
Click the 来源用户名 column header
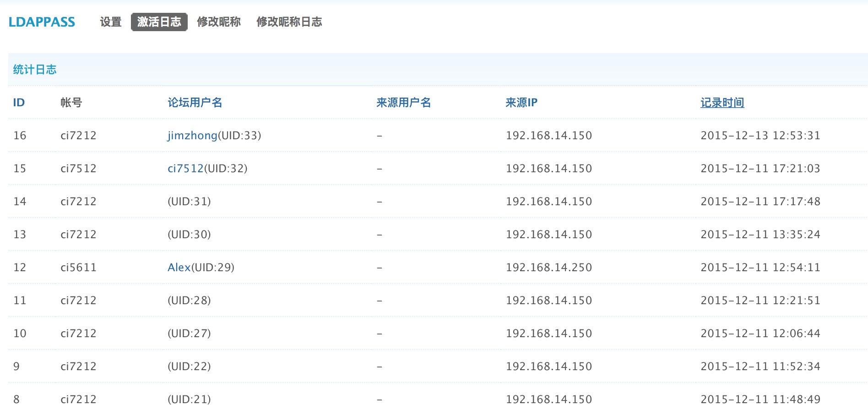pos(404,103)
